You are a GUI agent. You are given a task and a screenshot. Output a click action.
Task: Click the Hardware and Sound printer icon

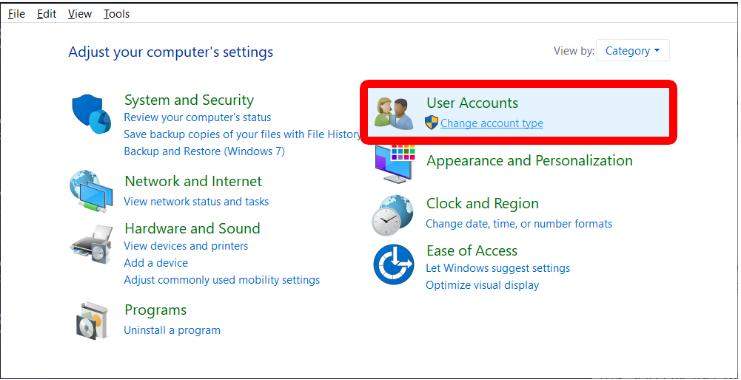click(x=92, y=244)
